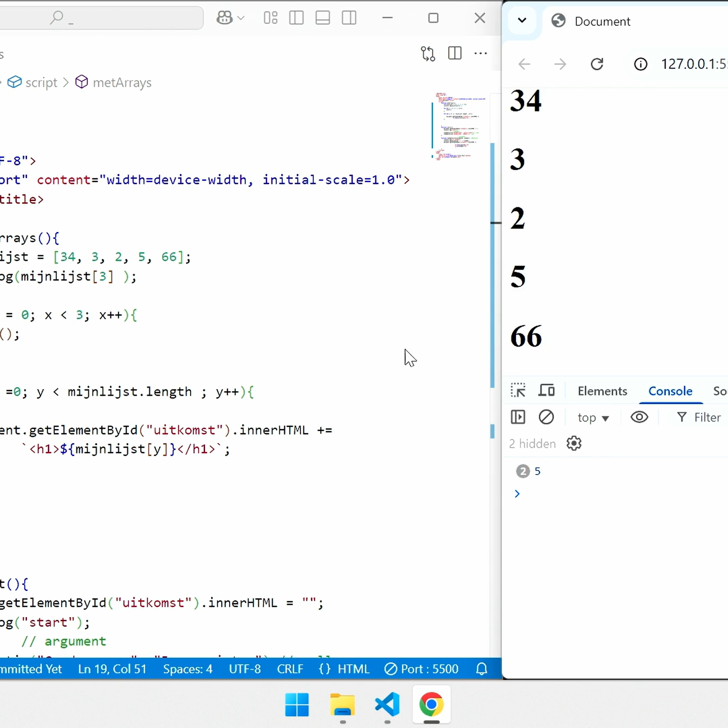728x728 pixels.
Task: Open the Copilot chat icon
Action: 225,18
